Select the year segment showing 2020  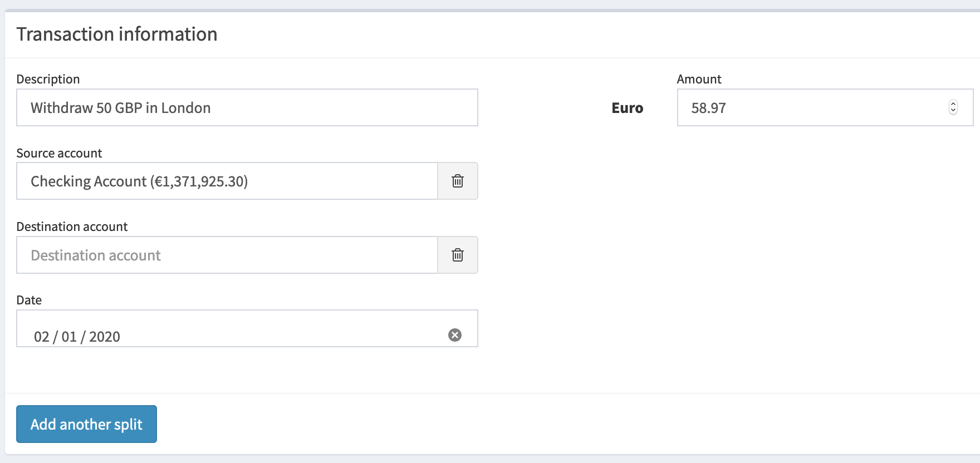(x=106, y=336)
